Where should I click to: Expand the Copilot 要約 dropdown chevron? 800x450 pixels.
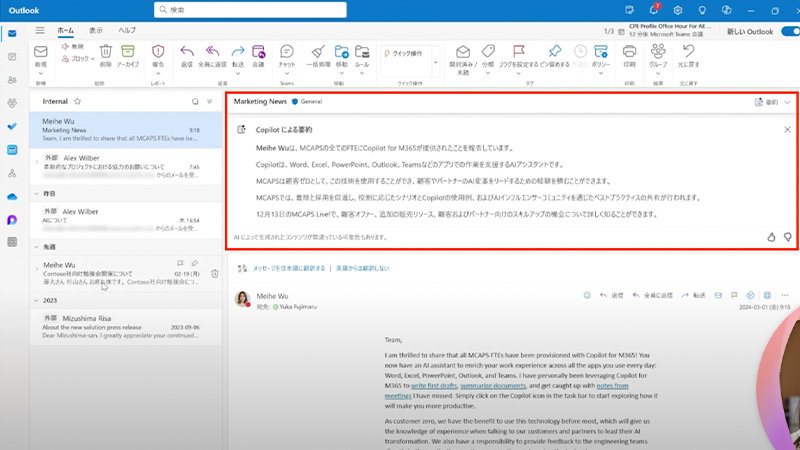[x=788, y=102]
